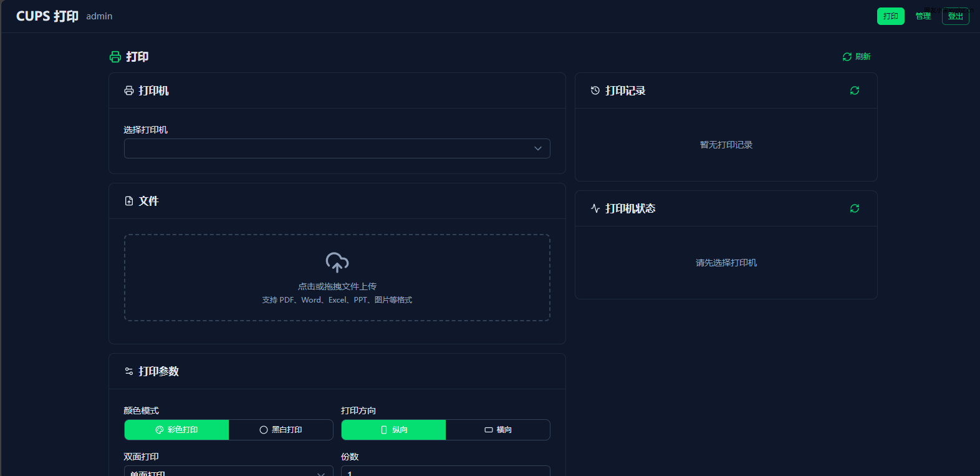Click the printer icon beside the 打印 page title

(115, 57)
